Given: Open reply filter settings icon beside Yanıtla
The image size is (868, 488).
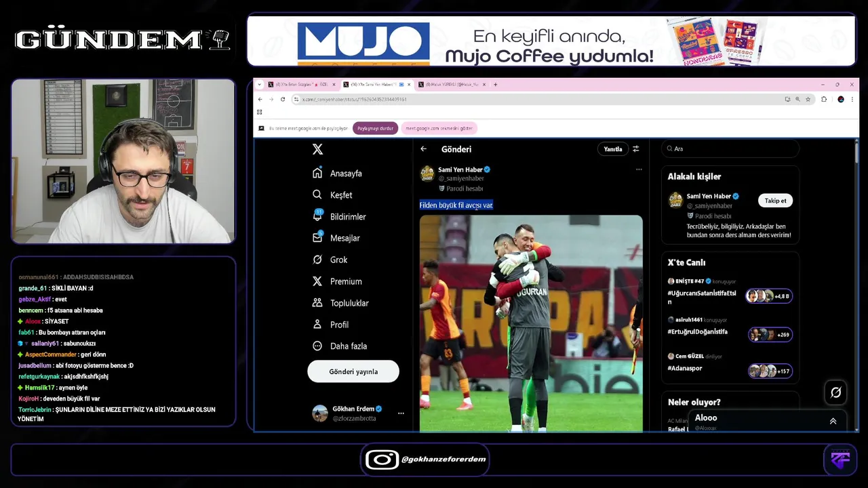Looking at the screenshot, I should pos(636,149).
